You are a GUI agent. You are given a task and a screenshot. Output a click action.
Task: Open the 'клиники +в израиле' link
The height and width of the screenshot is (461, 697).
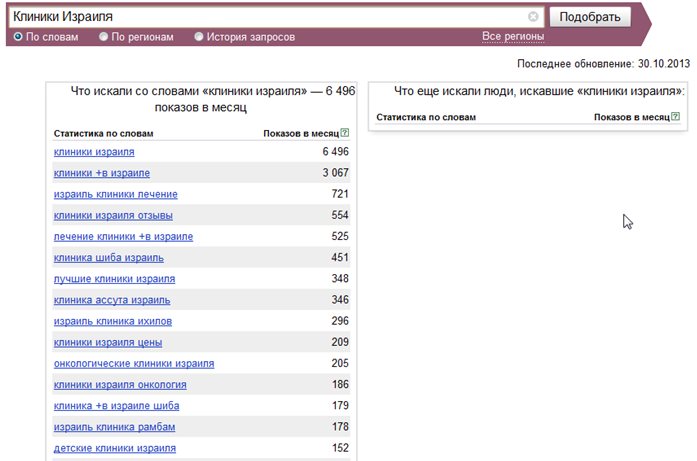click(102, 173)
